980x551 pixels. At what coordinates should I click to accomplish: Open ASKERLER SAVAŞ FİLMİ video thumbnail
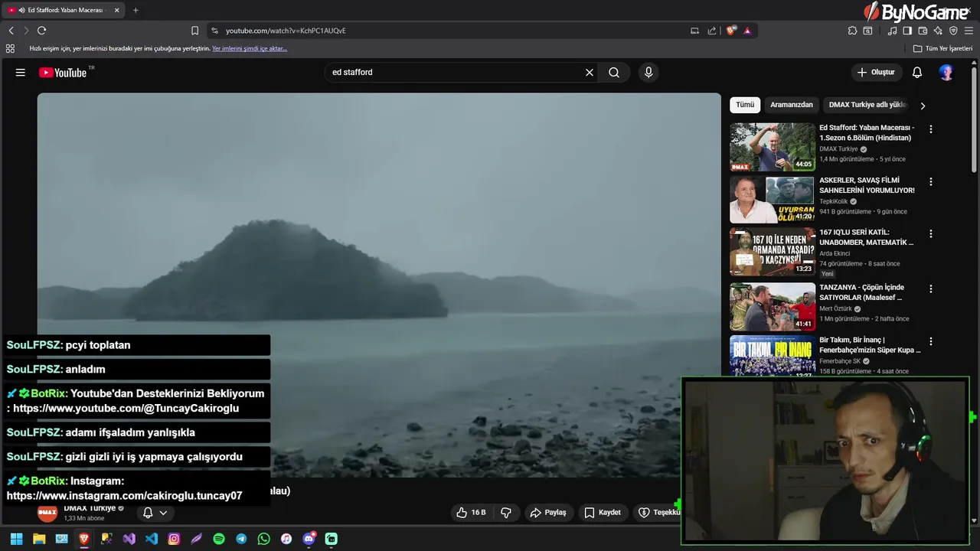point(773,200)
